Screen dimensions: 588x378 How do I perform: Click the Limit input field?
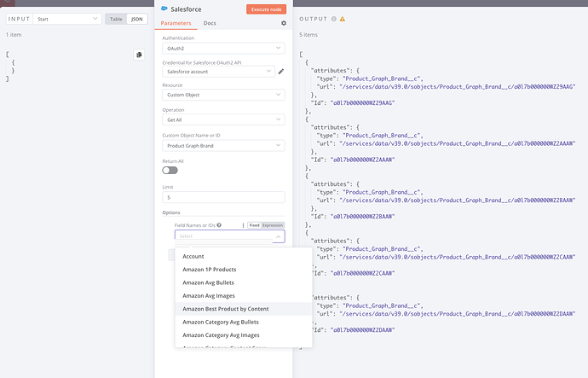[223, 197]
